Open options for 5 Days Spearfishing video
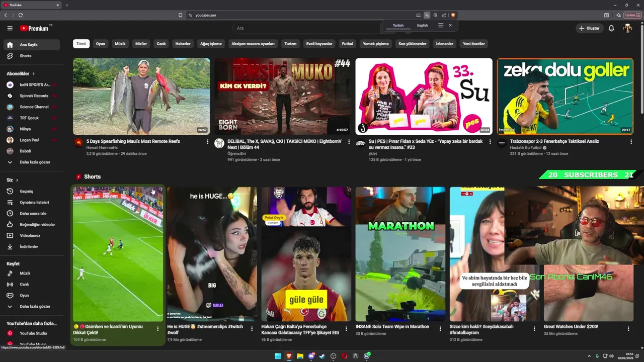644x362 pixels. pyautogui.click(x=207, y=142)
